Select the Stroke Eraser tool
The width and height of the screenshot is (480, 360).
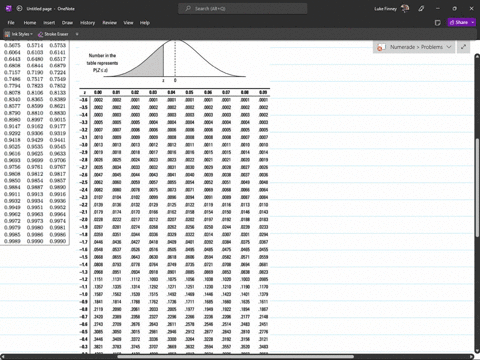[53, 34]
